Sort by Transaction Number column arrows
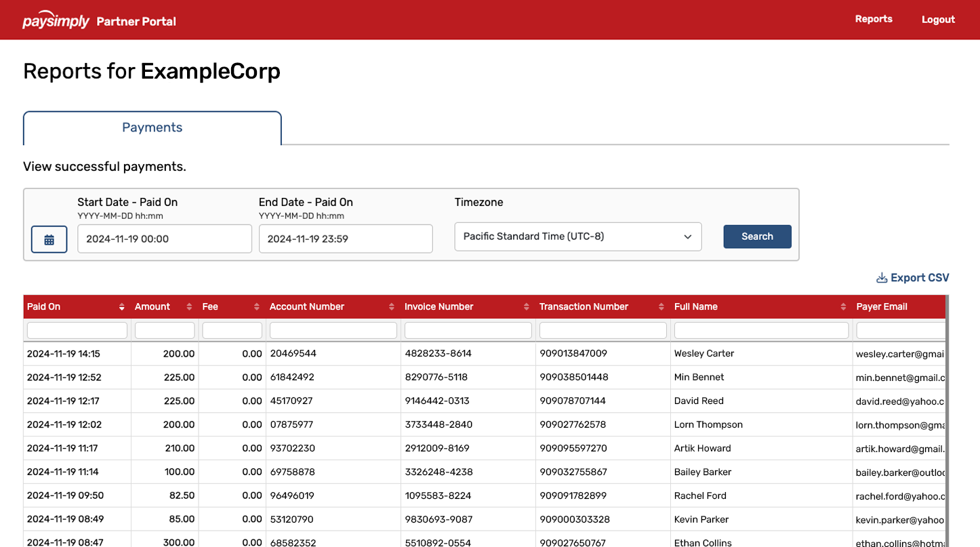 pos(661,307)
